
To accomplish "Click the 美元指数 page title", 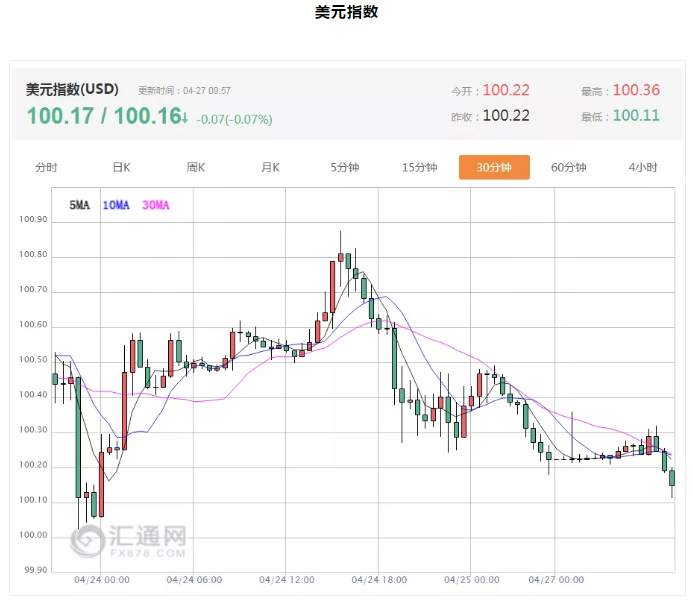I will click(x=346, y=12).
